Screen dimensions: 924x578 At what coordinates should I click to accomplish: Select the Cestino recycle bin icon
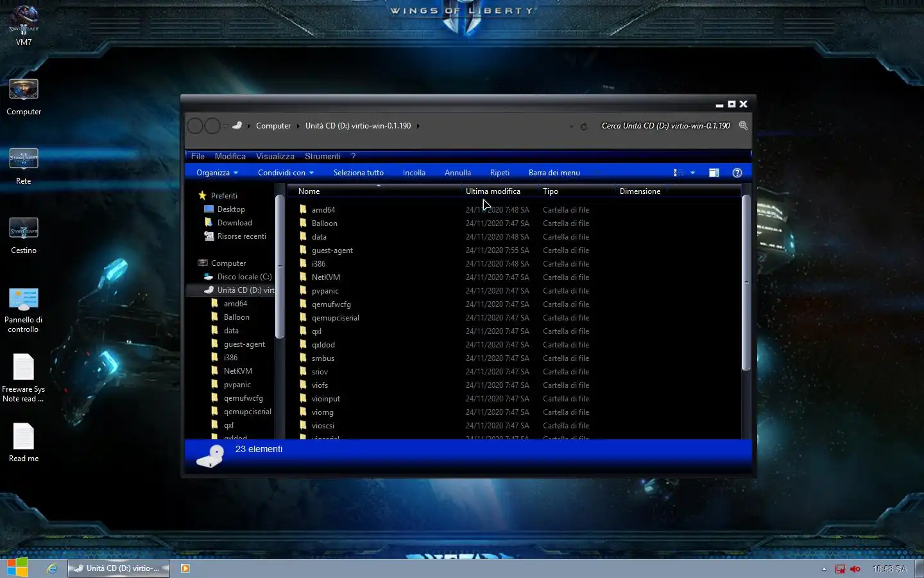(x=24, y=235)
